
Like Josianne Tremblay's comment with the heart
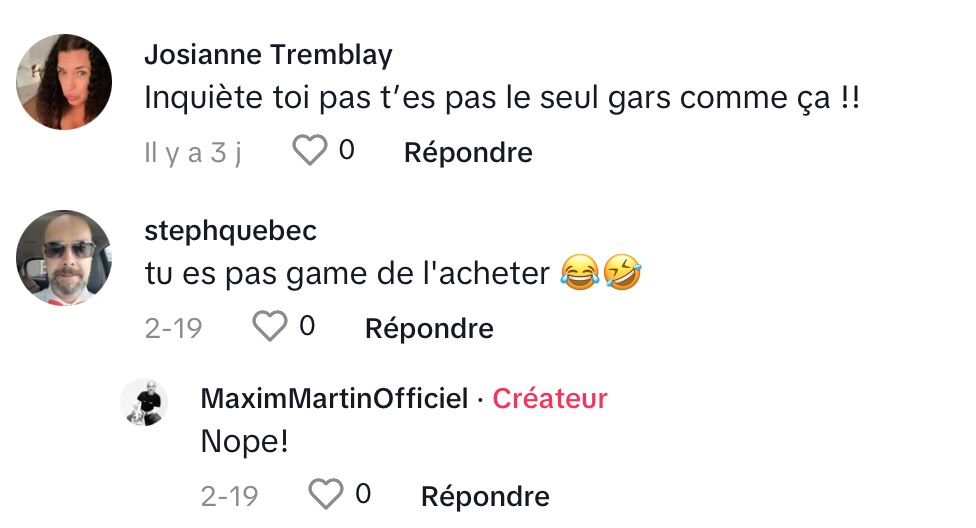tap(309, 151)
